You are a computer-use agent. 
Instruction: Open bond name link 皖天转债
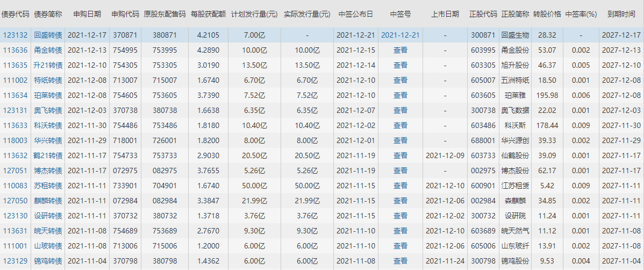click(48, 231)
